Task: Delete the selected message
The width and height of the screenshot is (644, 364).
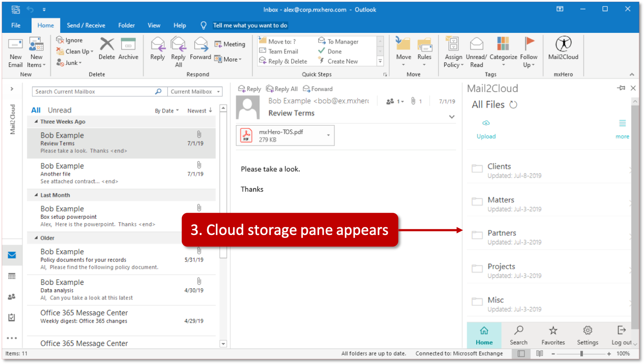Action: point(107,49)
